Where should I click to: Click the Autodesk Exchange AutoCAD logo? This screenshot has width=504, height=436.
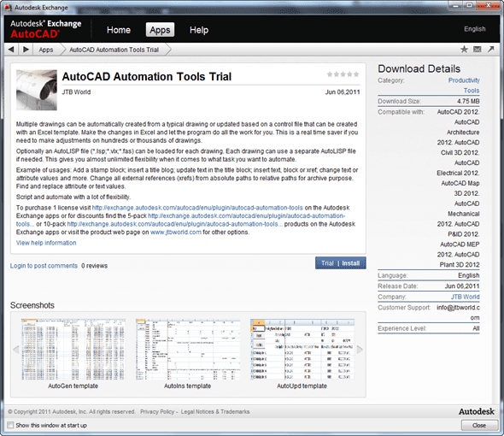click(46, 29)
